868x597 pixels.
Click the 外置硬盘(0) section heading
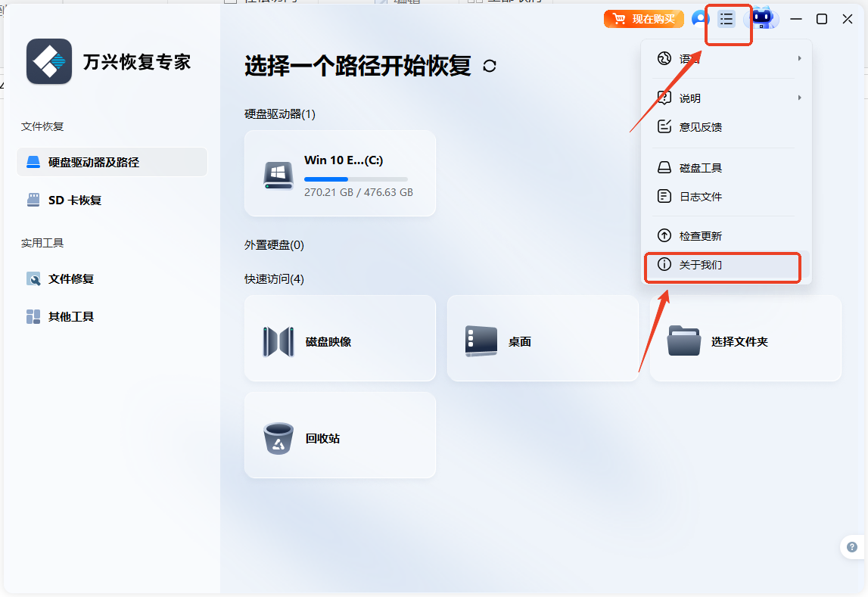tap(274, 245)
